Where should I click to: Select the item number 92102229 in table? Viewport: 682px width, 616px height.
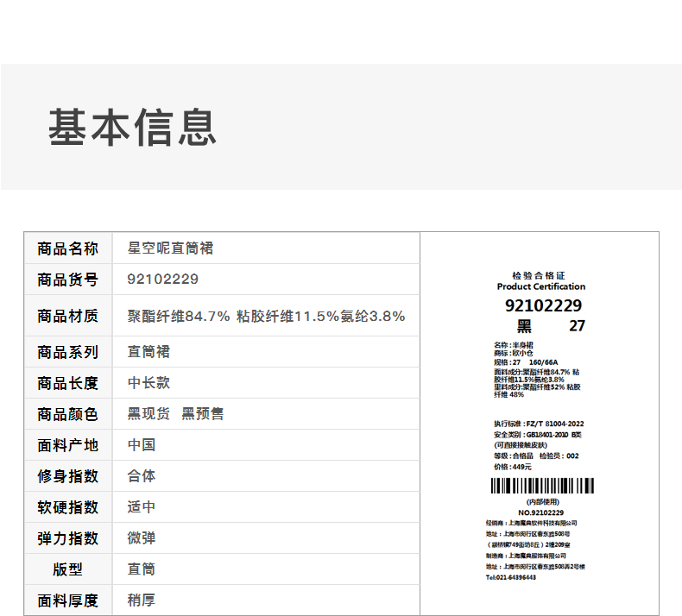click(162, 280)
